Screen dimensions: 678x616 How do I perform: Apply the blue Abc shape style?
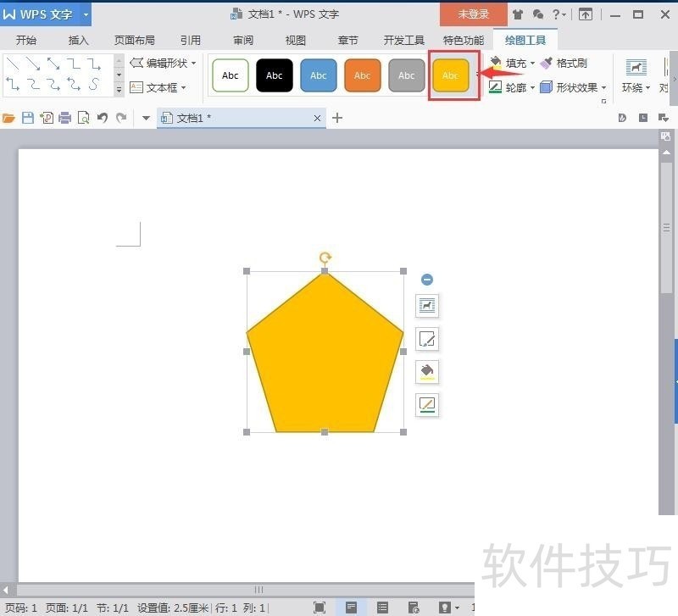click(x=319, y=75)
